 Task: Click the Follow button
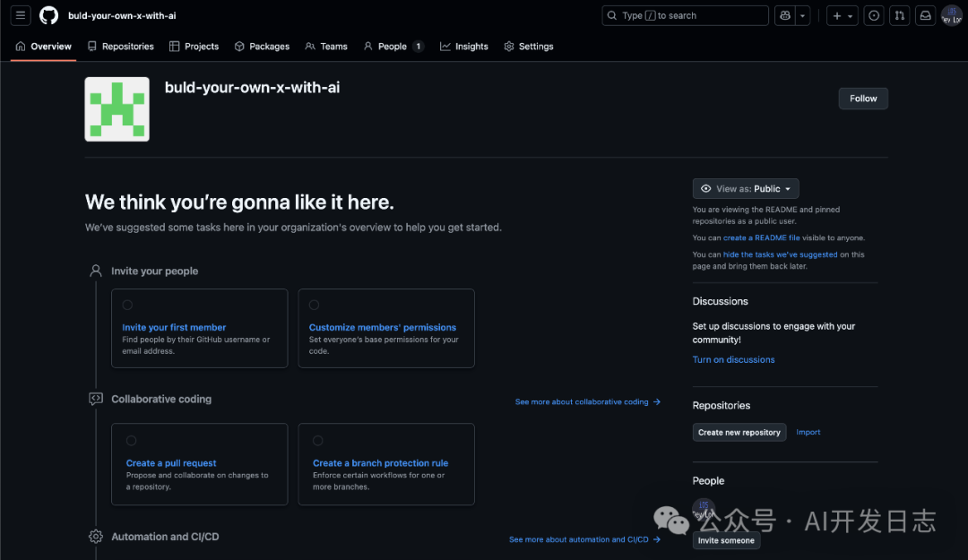click(x=863, y=99)
